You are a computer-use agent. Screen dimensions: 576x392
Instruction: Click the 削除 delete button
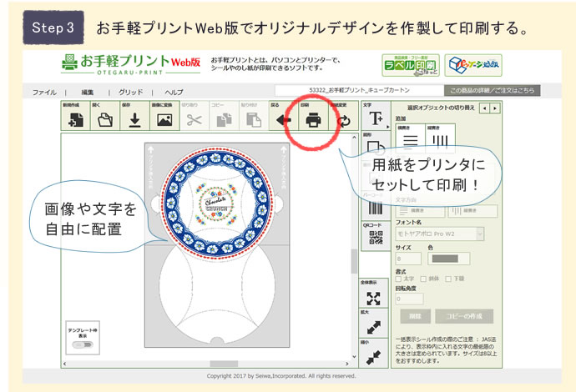point(415,316)
